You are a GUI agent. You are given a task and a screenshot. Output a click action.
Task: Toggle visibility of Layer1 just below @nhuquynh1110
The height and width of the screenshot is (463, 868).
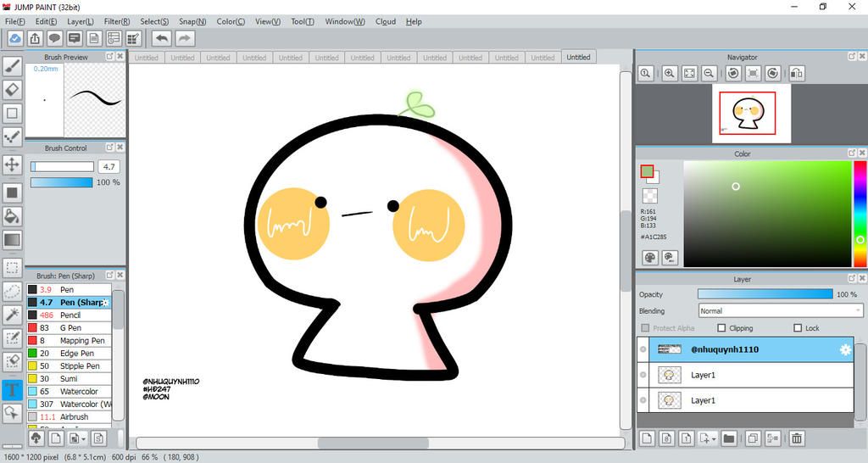pyautogui.click(x=643, y=375)
